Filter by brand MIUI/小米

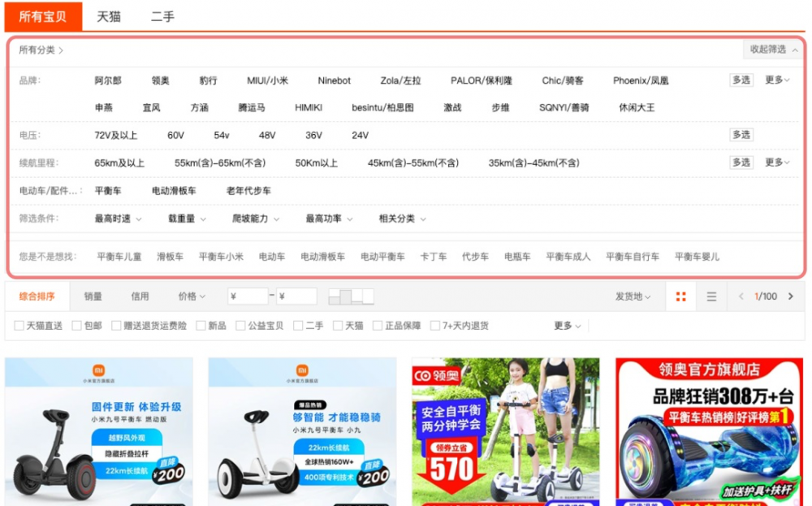[267, 80]
